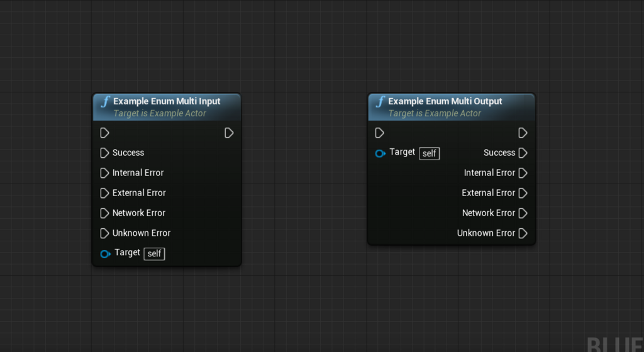Select the Network Error exec output pin on Multi Output node
The image size is (644, 352).
point(523,213)
